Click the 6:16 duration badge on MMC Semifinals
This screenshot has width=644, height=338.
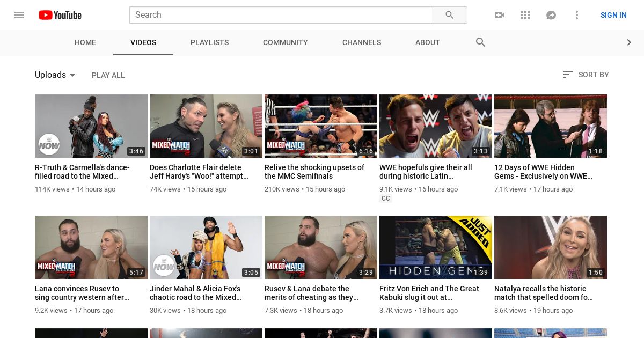(366, 151)
